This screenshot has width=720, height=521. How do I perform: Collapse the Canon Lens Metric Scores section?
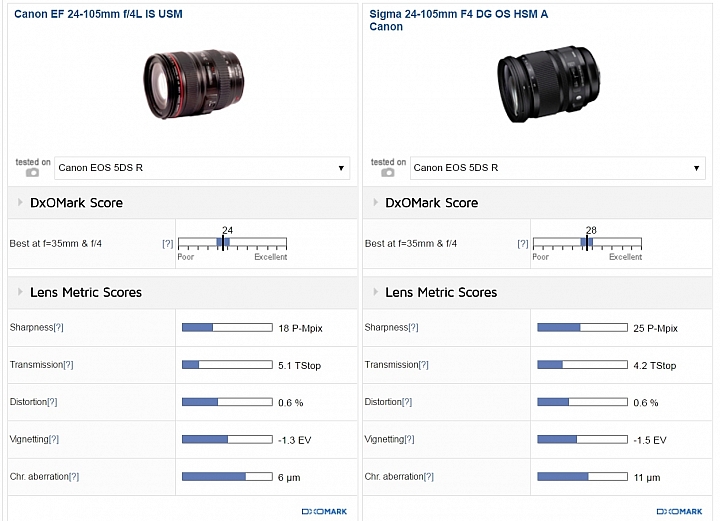pyautogui.click(x=20, y=293)
